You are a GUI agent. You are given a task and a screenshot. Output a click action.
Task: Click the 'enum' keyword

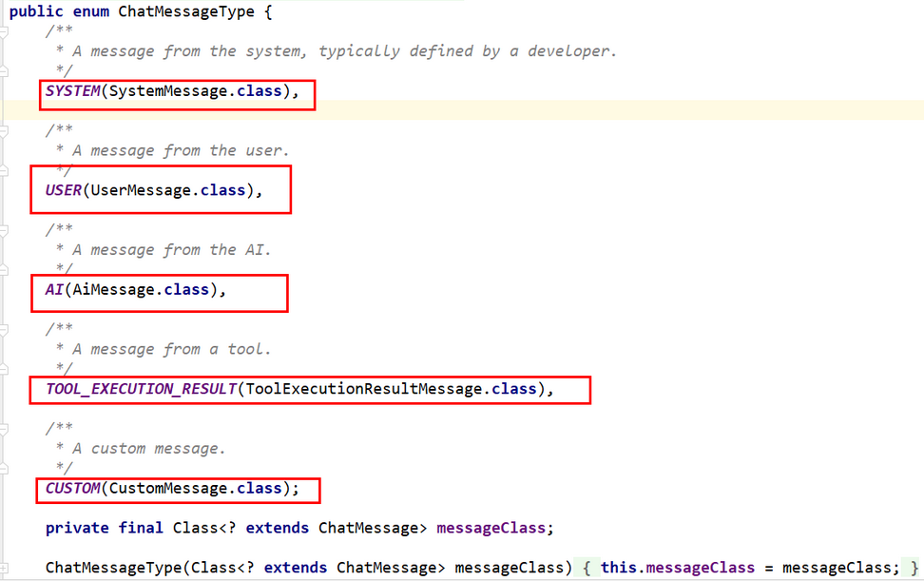tap(90, 11)
